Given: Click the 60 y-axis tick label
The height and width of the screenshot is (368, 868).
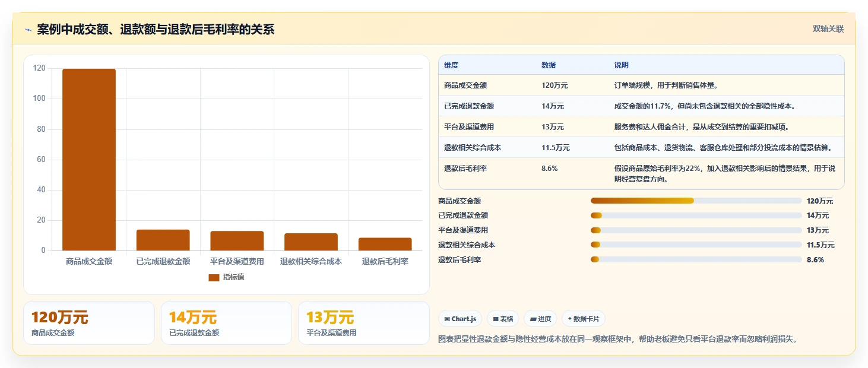Looking at the screenshot, I should pos(41,160).
